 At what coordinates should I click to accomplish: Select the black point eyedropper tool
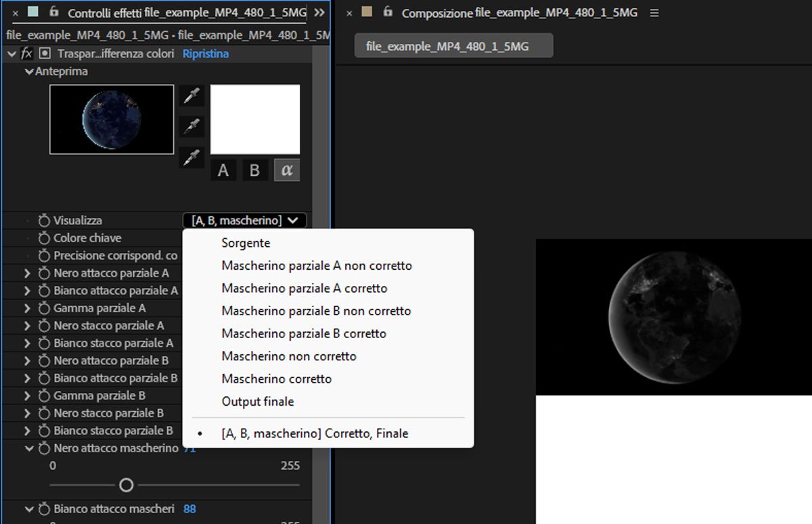tap(191, 126)
